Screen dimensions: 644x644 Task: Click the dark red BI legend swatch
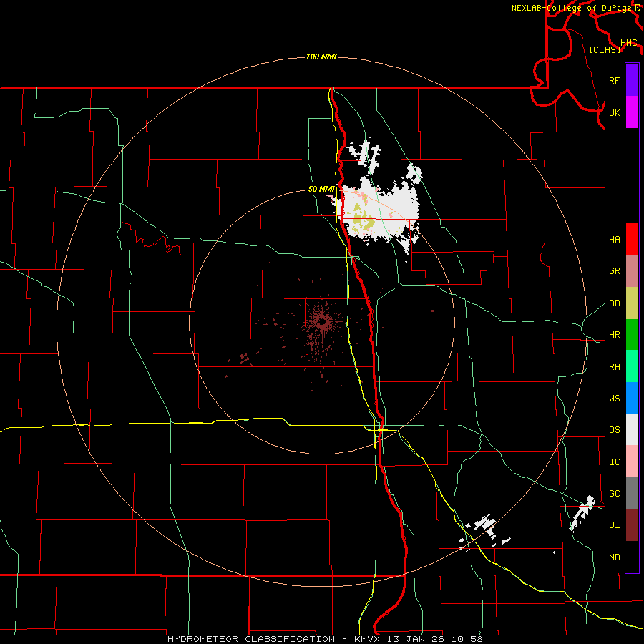[632, 525]
